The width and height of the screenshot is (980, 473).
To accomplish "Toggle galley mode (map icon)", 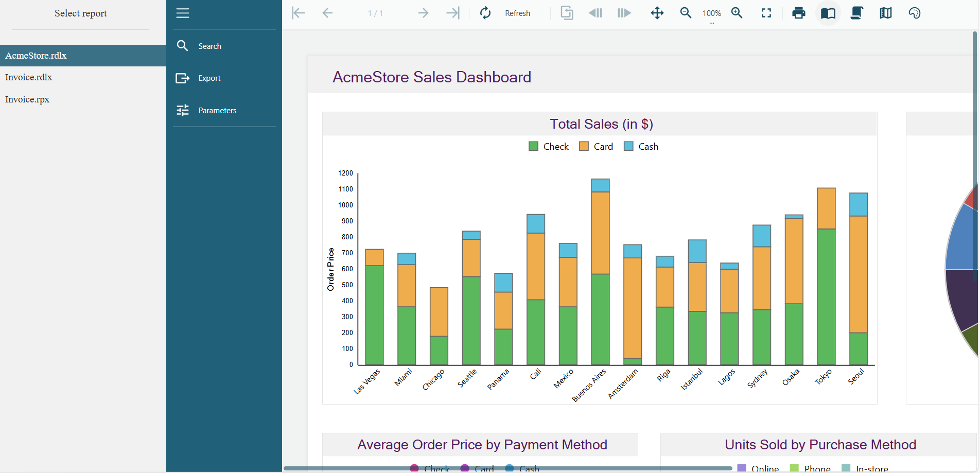I will click(886, 13).
